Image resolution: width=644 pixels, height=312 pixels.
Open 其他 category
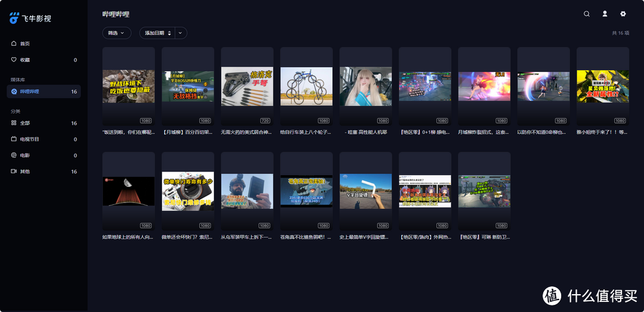(24, 171)
